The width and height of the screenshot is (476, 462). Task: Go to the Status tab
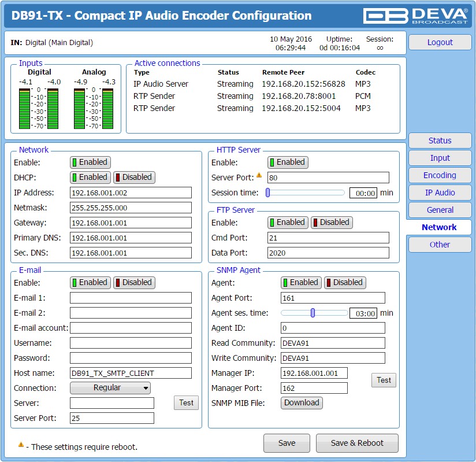(x=440, y=141)
